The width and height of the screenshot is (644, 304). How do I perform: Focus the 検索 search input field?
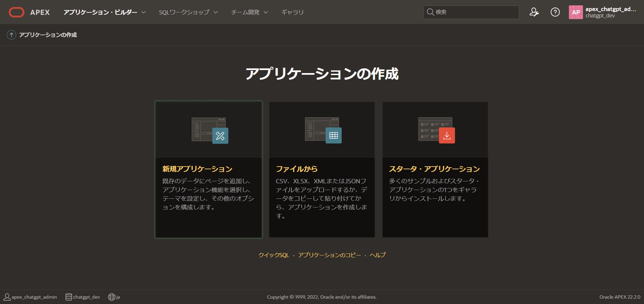[x=471, y=12]
